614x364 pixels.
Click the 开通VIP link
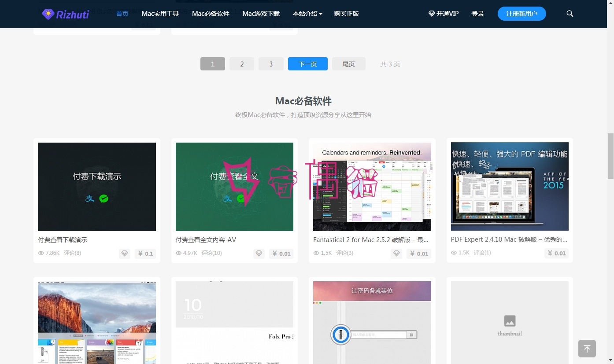444,14
